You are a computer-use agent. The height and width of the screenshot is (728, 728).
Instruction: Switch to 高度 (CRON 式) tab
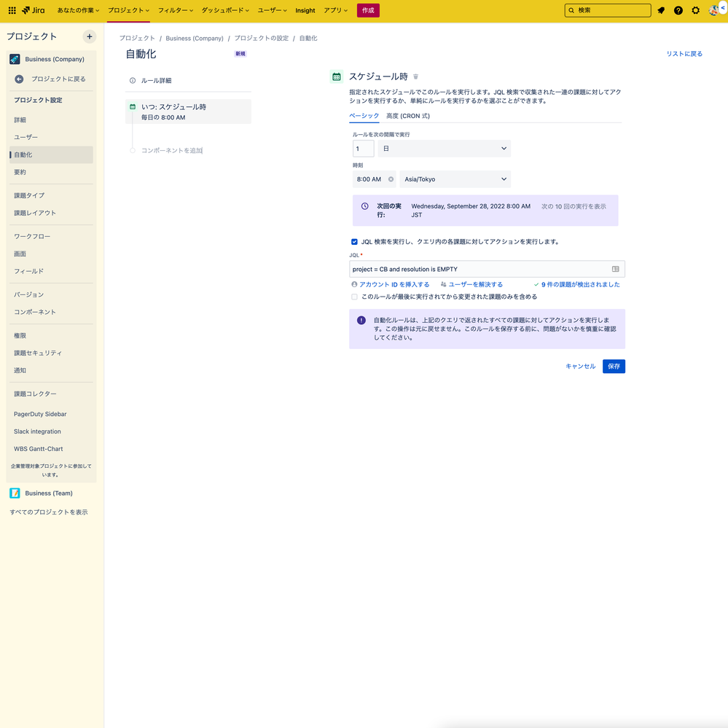(x=407, y=115)
